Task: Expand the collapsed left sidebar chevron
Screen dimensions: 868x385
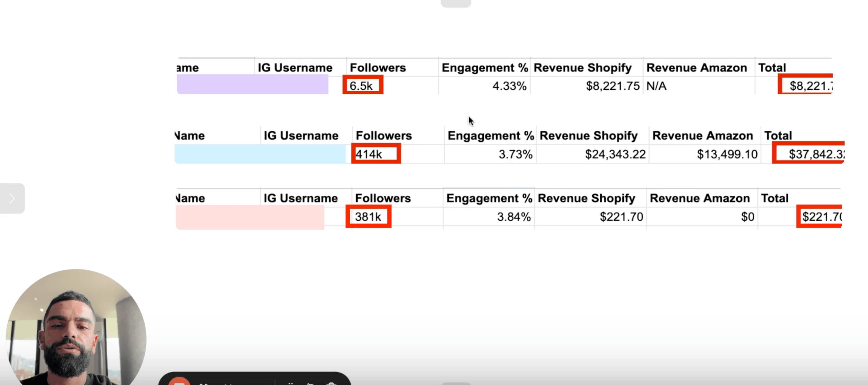Action: coord(12,199)
